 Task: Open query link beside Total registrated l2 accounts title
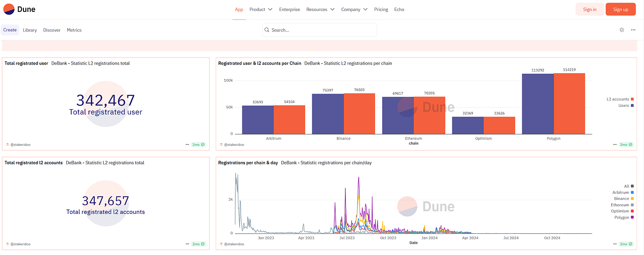(x=105, y=163)
